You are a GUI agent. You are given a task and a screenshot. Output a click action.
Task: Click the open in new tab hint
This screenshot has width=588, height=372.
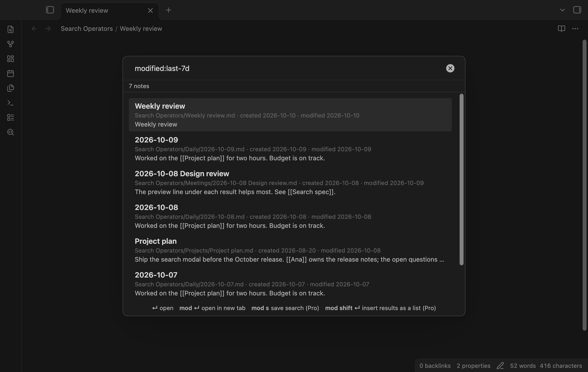212,308
